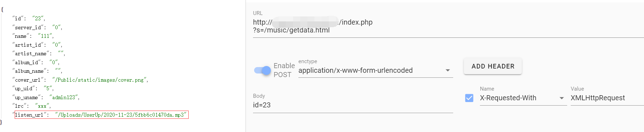Expand the header Name dropdown arrow
This screenshot has width=644, height=132.
tap(561, 98)
